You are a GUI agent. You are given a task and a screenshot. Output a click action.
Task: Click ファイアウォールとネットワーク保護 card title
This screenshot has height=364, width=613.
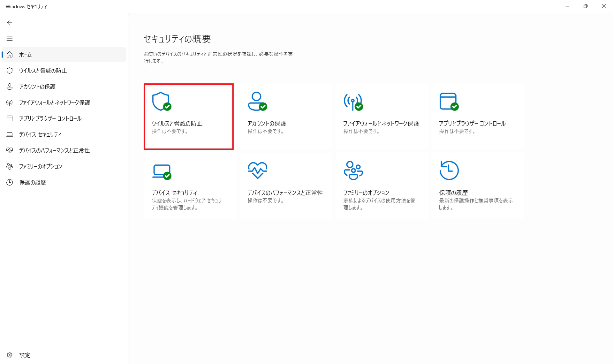381,124
